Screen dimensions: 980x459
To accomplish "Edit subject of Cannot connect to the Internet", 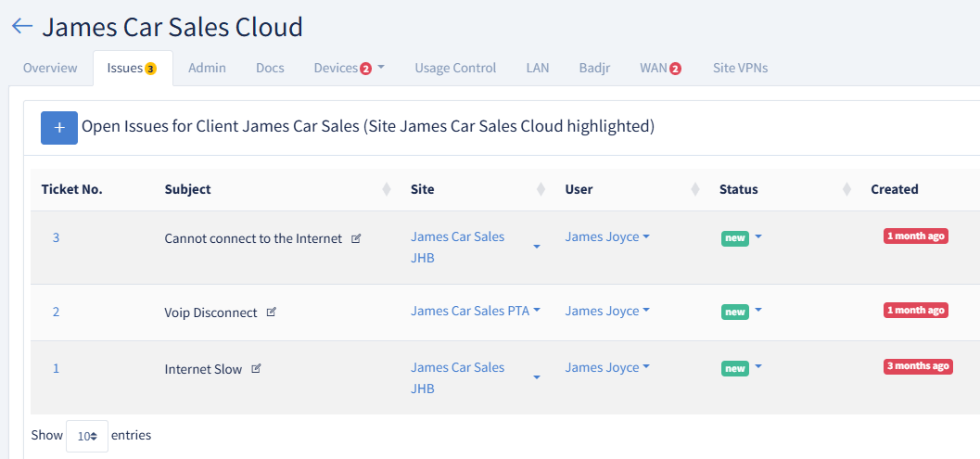I will [x=356, y=238].
